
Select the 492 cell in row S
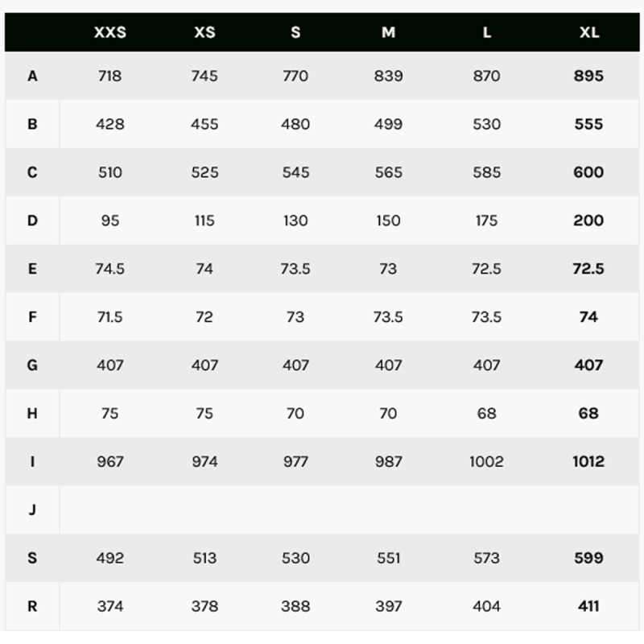pyautogui.click(x=110, y=558)
